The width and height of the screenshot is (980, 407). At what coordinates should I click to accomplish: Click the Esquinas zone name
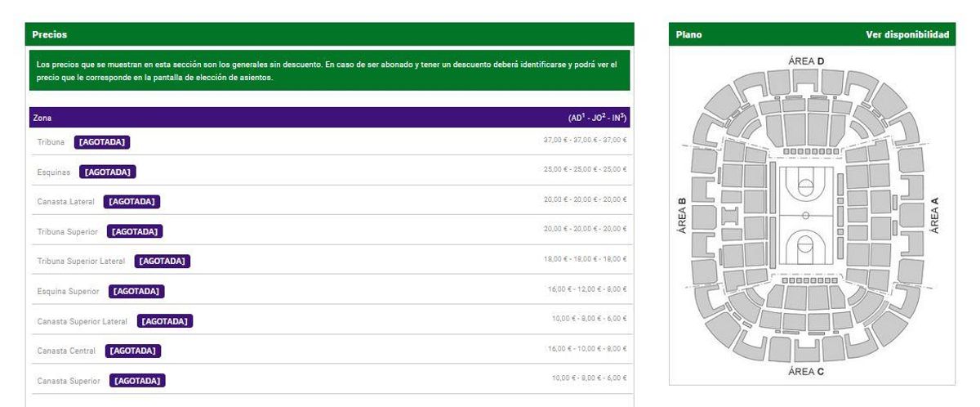coord(53,172)
